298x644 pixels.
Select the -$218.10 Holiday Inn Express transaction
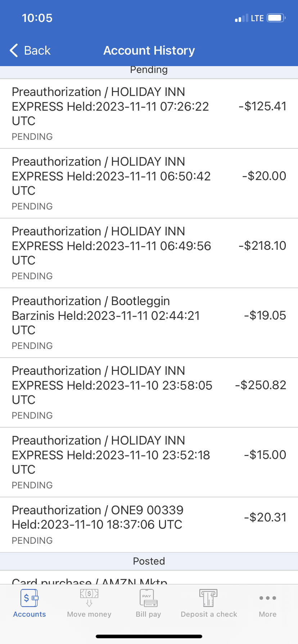(x=149, y=253)
